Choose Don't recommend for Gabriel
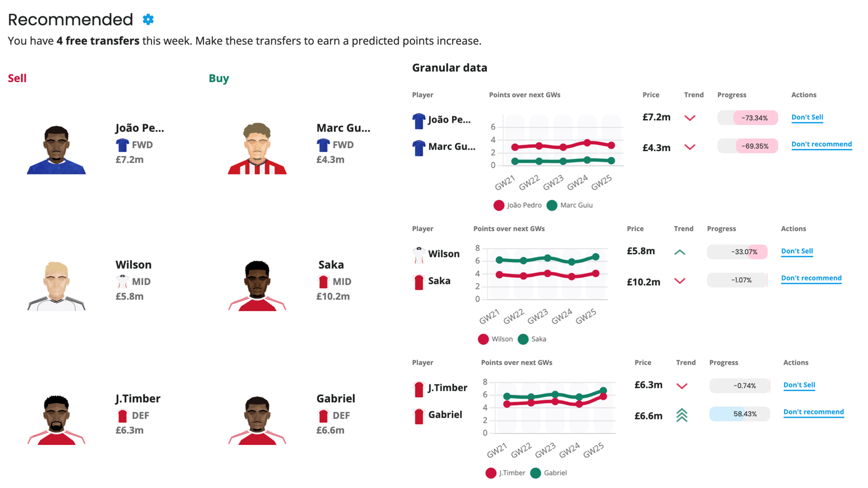Viewport: 868px width, 488px height. tap(813, 412)
